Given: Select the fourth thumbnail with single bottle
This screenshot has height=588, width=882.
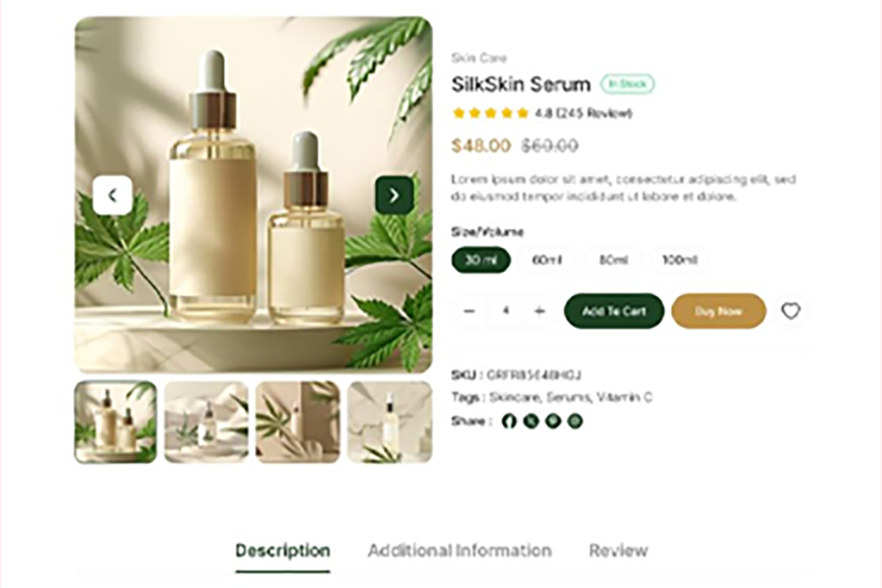Looking at the screenshot, I should (389, 422).
